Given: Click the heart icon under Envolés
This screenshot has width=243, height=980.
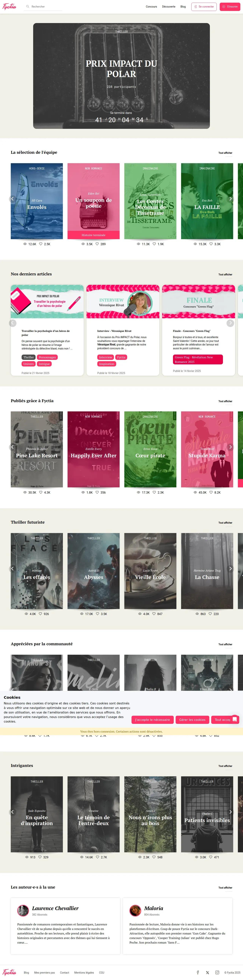Looking at the screenshot, I should [x=41, y=244].
